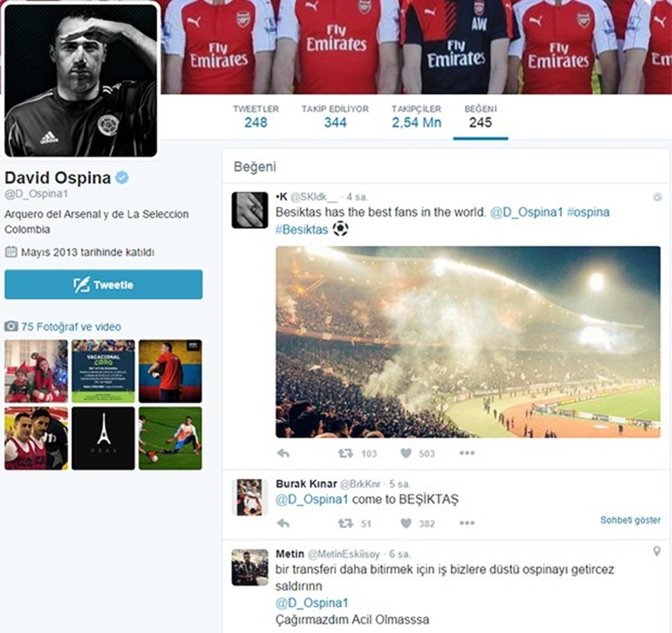Open the stadium photo in •K's tweet

468,342
